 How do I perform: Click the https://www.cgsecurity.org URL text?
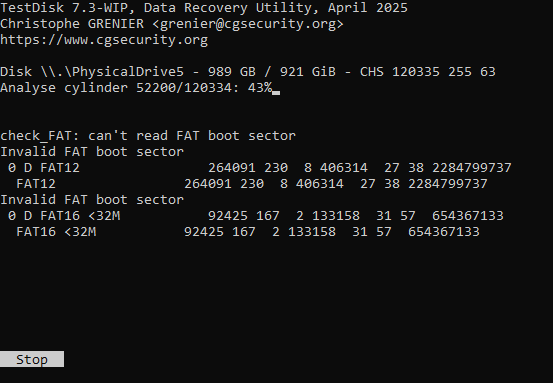[104, 40]
